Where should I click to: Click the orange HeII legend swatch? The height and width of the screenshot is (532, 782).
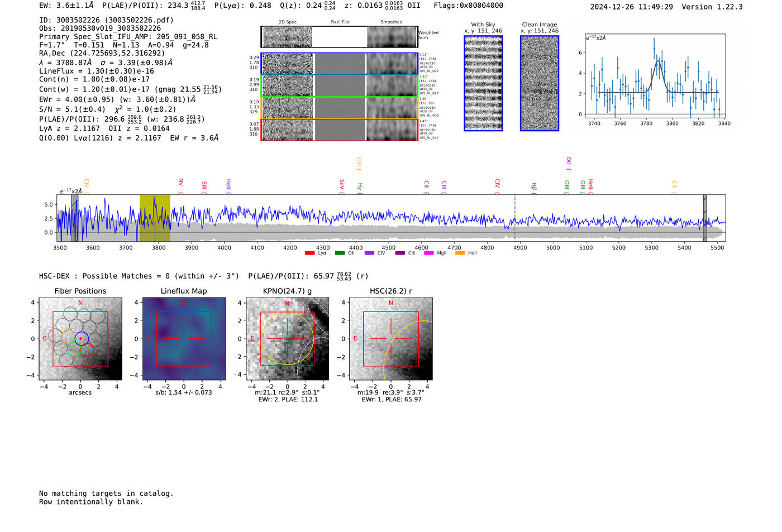pyautogui.click(x=460, y=253)
